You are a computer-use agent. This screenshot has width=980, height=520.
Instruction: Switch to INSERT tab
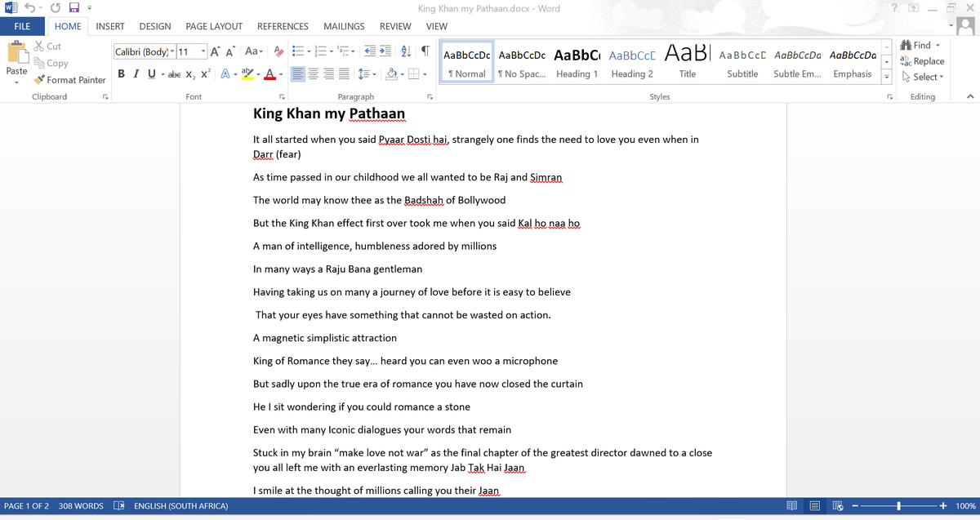click(x=110, y=26)
